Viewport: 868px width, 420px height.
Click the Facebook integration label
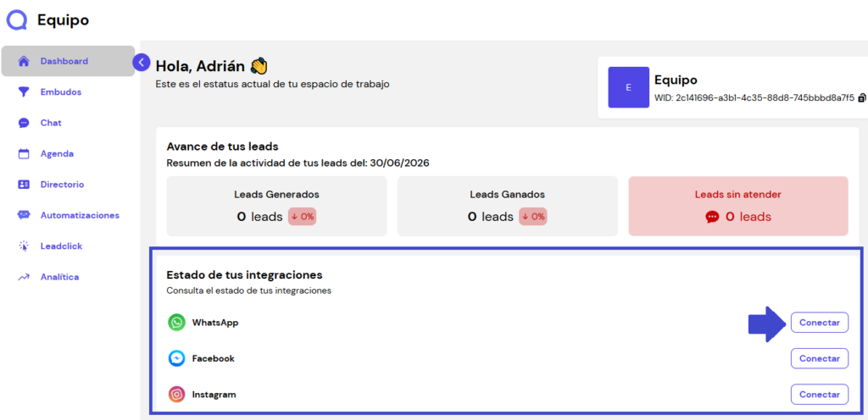click(x=213, y=359)
